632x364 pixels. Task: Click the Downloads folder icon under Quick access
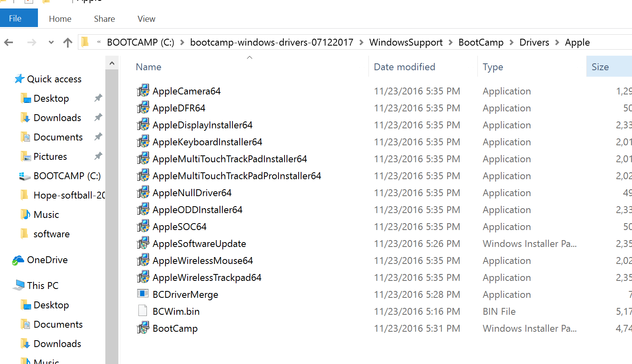click(26, 117)
